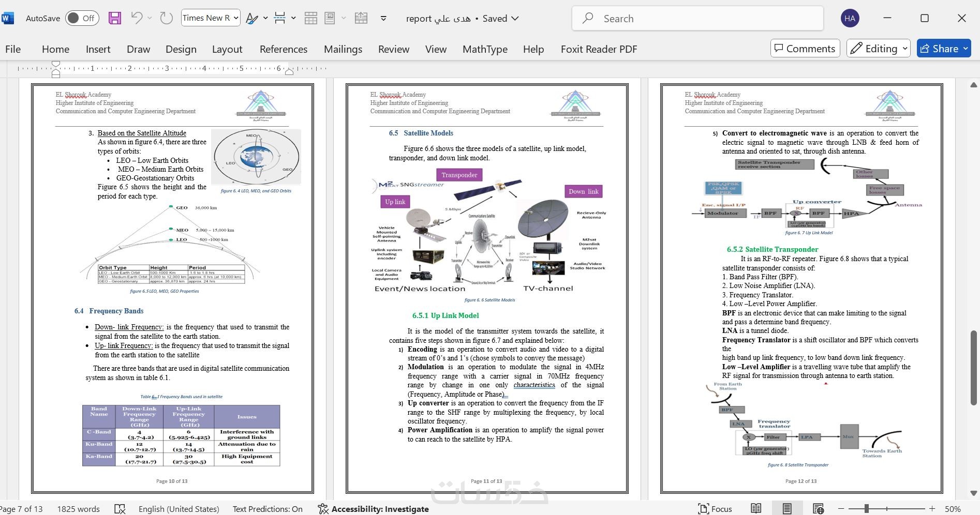Click the "6.5.1 Up Link Model" heading
Viewport: 980px width, 515px height.
(446, 315)
